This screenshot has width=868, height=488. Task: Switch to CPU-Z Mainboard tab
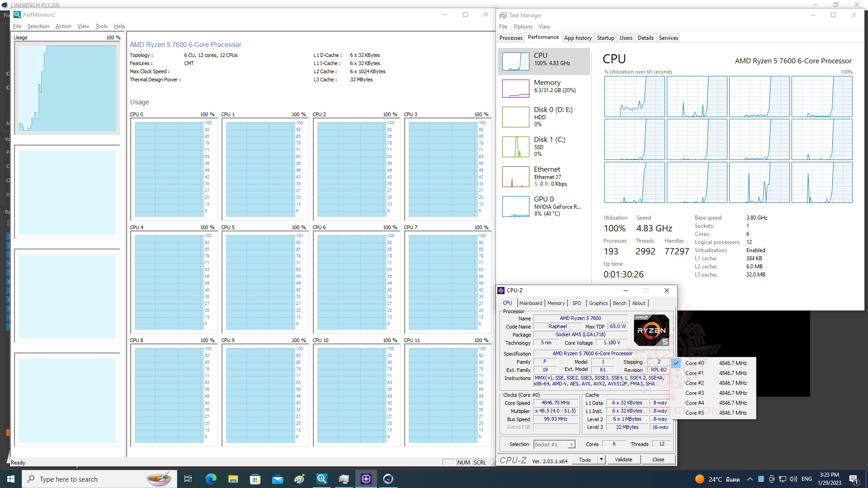pyautogui.click(x=530, y=303)
